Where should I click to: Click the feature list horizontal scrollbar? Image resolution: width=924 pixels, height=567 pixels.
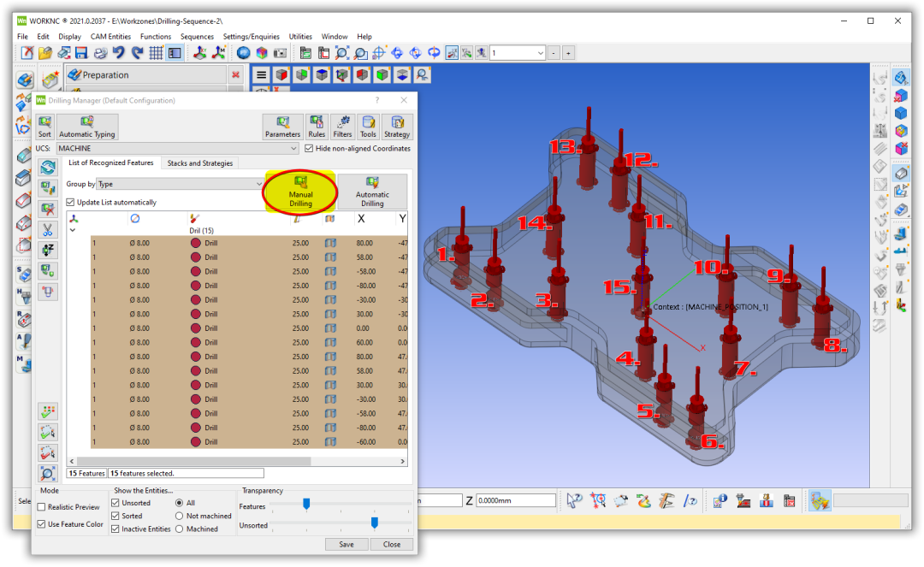[x=194, y=461]
